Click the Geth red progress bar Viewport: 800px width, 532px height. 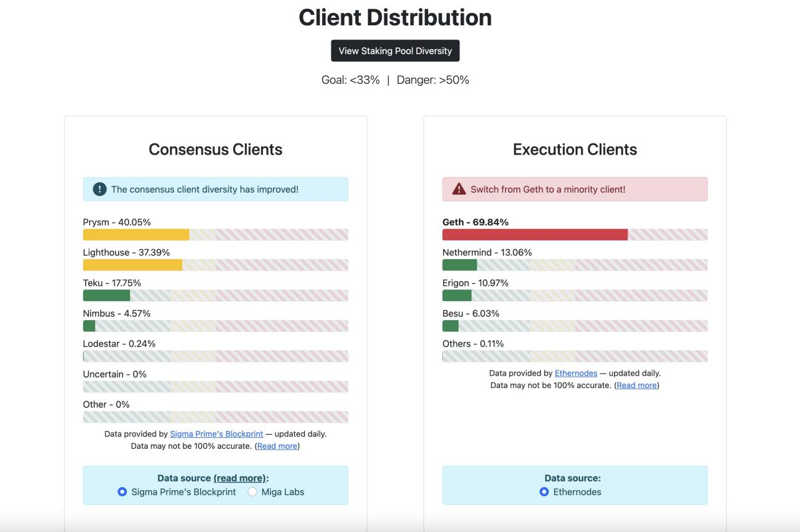pos(535,235)
